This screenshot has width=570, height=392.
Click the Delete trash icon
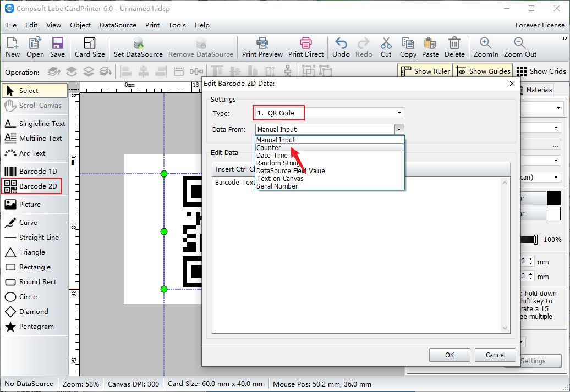pyautogui.click(x=454, y=47)
